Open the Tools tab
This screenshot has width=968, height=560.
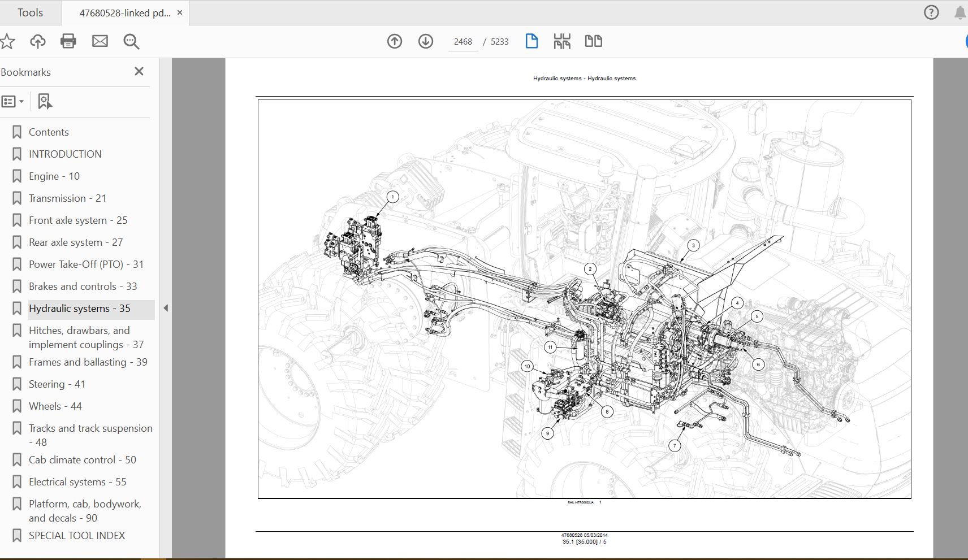[x=30, y=12]
